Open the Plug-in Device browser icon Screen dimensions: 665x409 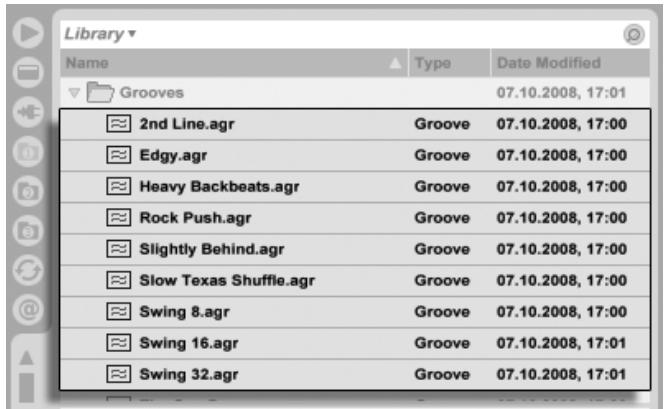coord(28,112)
